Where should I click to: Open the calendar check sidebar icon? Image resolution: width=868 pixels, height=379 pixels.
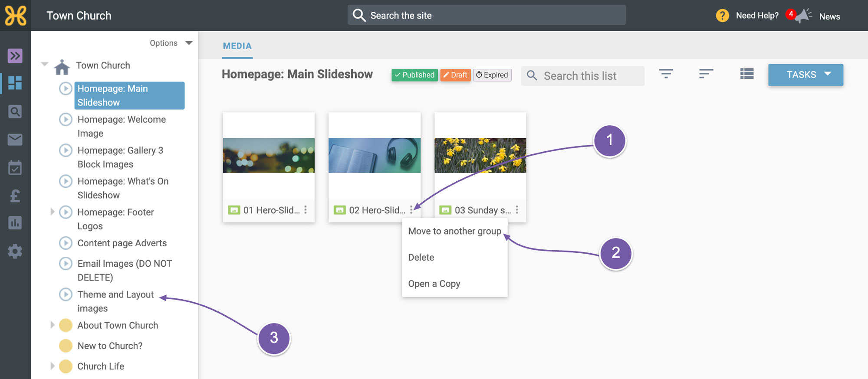click(x=15, y=167)
